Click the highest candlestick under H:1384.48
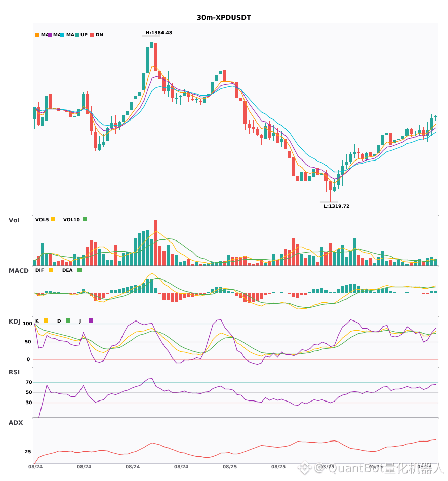 click(152, 45)
